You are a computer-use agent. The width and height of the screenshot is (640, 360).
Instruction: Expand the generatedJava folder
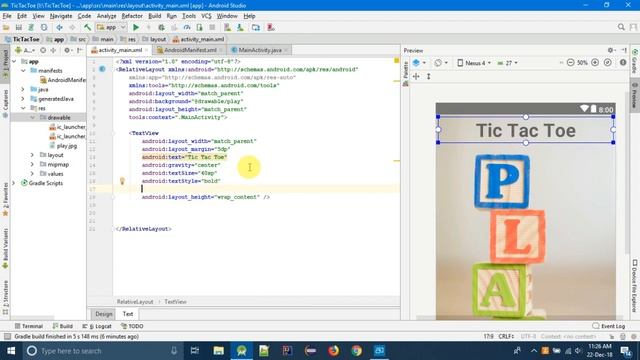[23, 98]
